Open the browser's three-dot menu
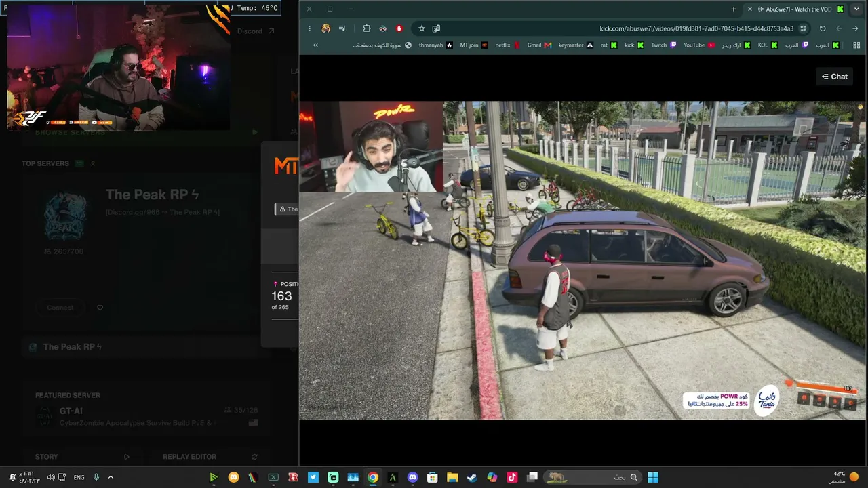This screenshot has height=488, width=868. [x=309, y=28]
